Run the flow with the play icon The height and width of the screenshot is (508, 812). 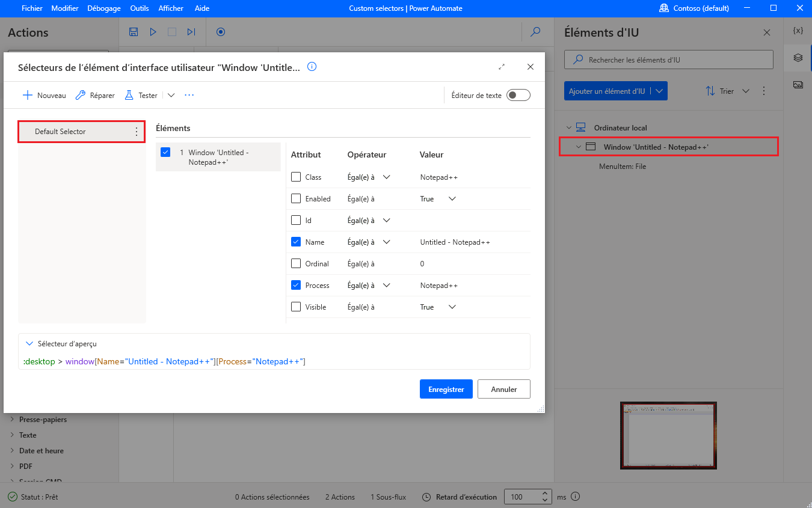click(x=153, y=32)
